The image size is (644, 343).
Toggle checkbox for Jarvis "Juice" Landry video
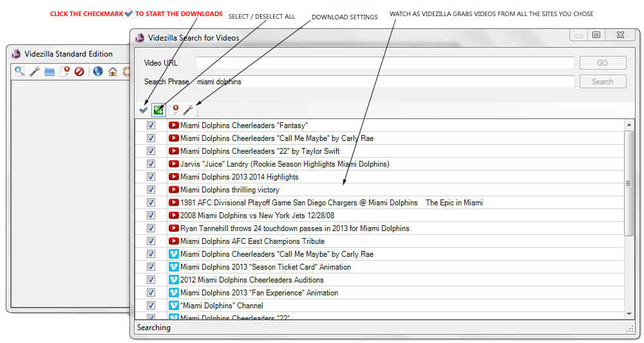click(x=151, y=163)
